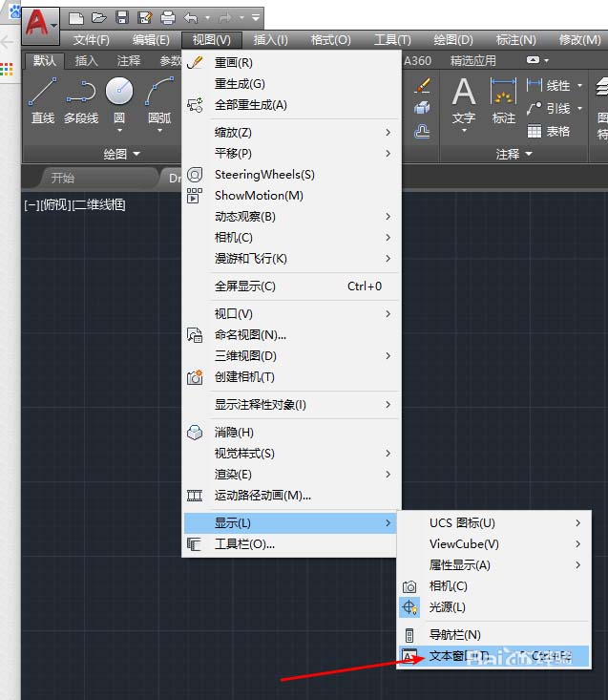Select the Text (文字) tool
Screen dimensions: 608x700
464,103
